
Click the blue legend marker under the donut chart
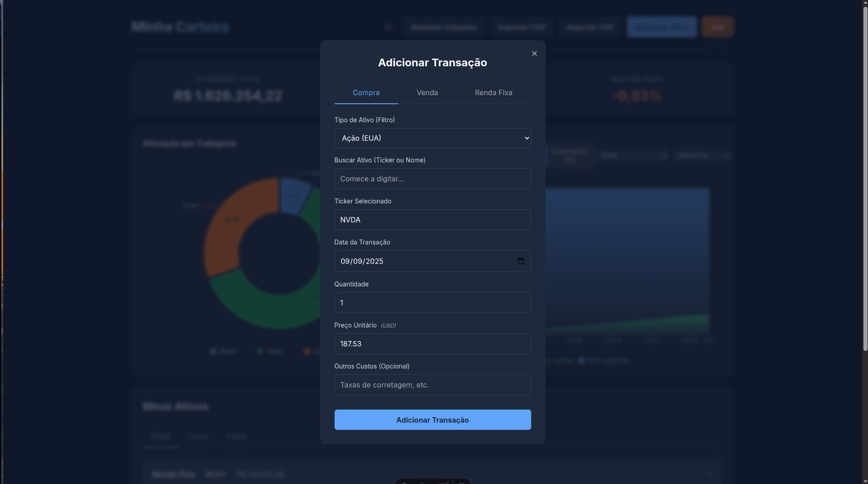coord(213,351)
